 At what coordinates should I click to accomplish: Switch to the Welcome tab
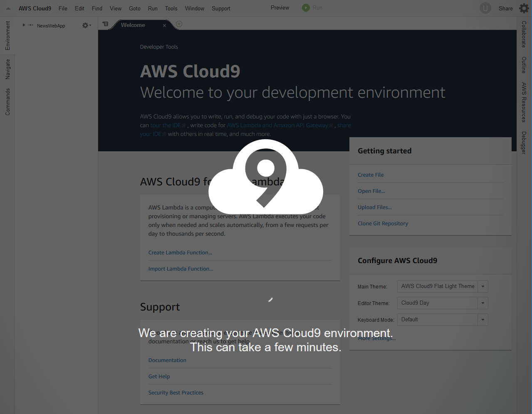click(x=133, y=25)
